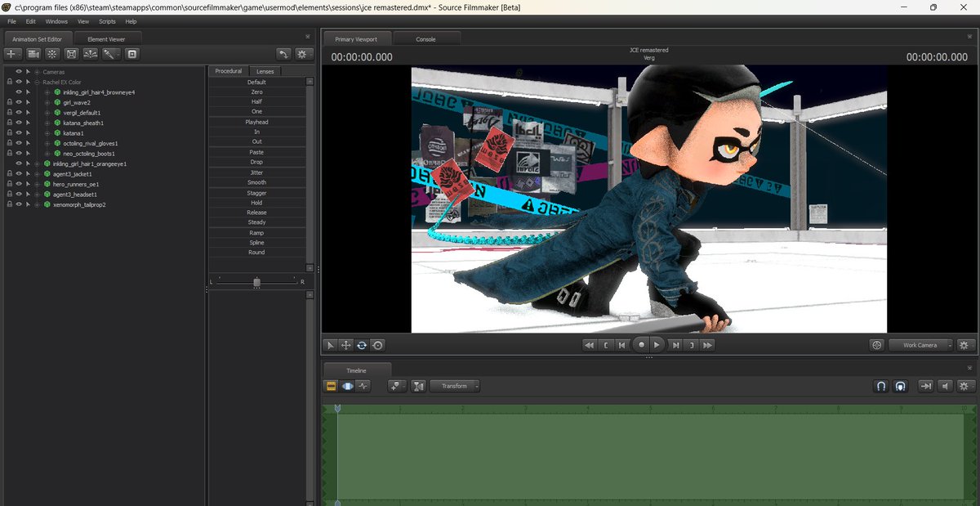Step back one frame
Screen dimensions: 980x506
[x=622, y=345]
